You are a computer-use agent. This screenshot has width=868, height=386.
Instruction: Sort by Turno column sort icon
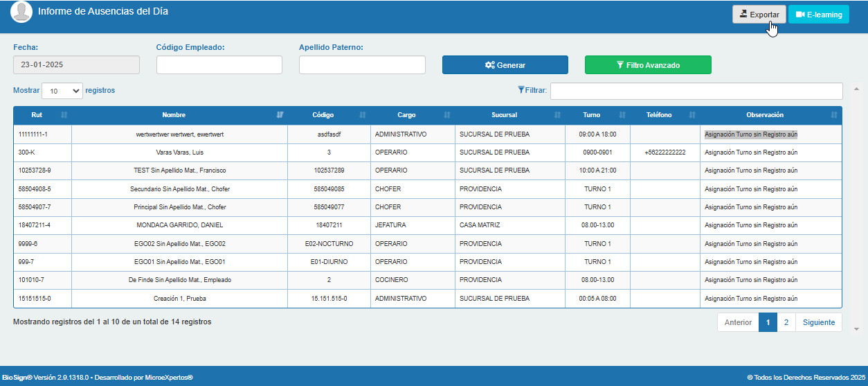point(622,115)
